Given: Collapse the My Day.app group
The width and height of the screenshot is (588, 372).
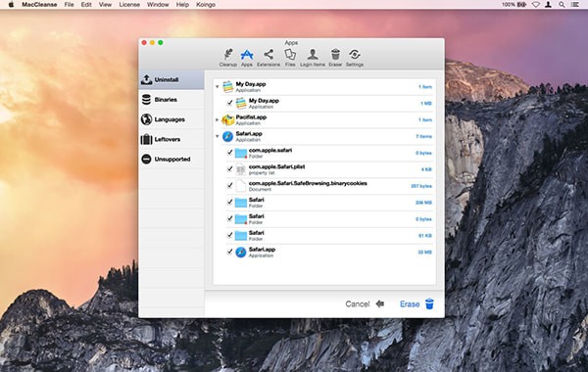Looking at the screenshot, I should pyautogui.click(x=218, y=86).
